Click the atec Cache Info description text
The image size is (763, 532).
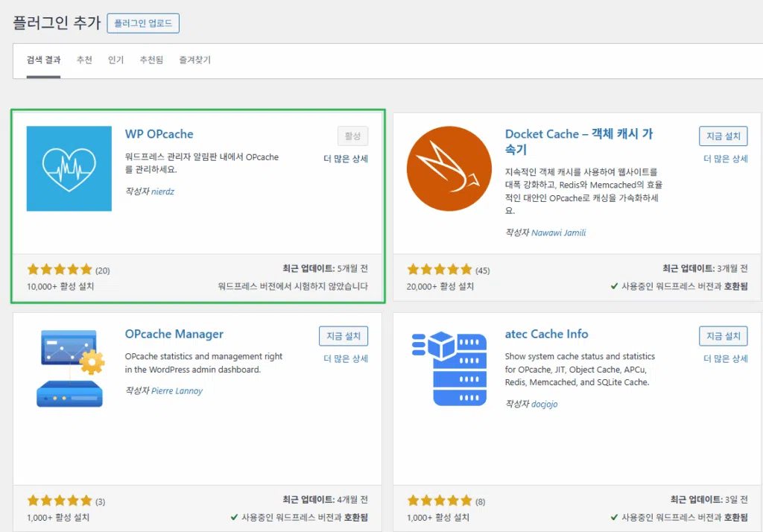(x=580, y=370)
